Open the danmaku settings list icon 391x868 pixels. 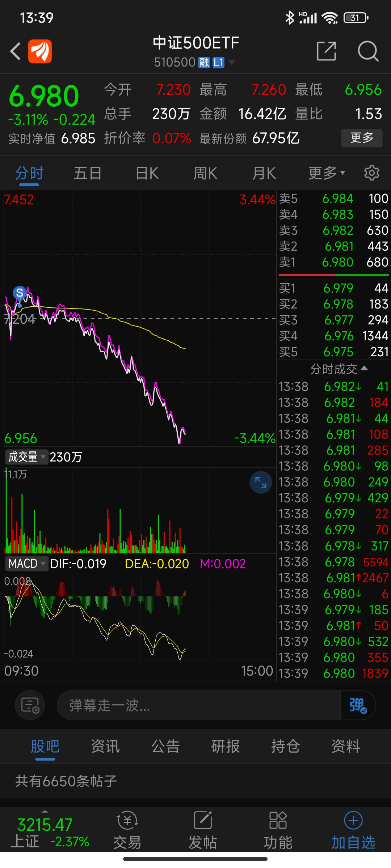[x=30, y=705]
